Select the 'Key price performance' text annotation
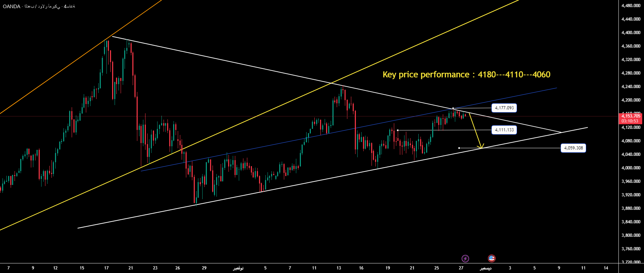Image resolution: width=644 pixels, height=273 pixels. click(466, 75)
